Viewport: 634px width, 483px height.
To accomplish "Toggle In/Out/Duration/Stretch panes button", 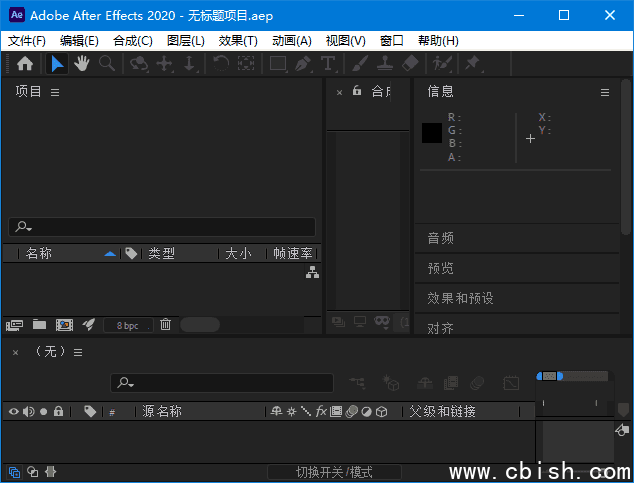I will (51, 471).
